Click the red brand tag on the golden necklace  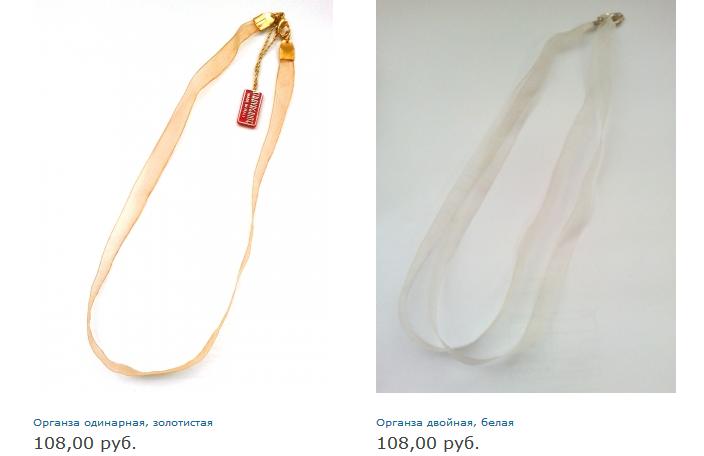(249, 109)
